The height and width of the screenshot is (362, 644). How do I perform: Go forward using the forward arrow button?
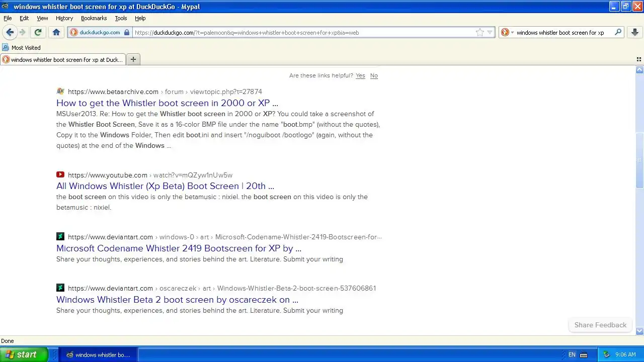(x=22, y=32)
